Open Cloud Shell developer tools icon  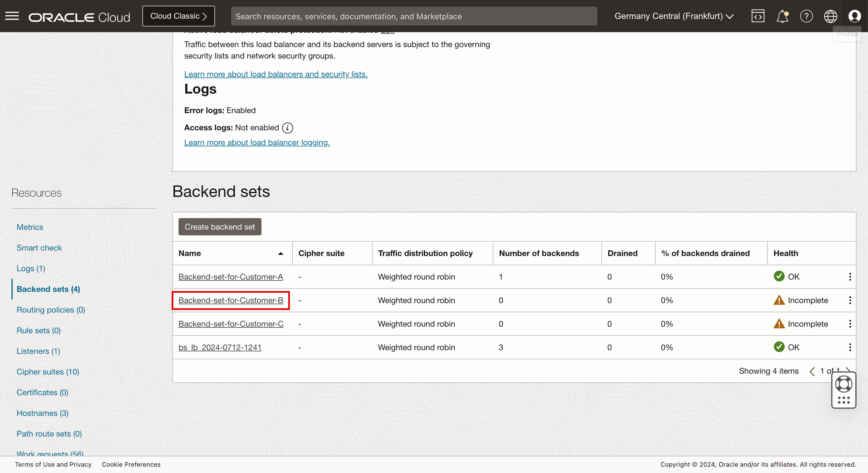pyautogui.click(x=757, y=16)
